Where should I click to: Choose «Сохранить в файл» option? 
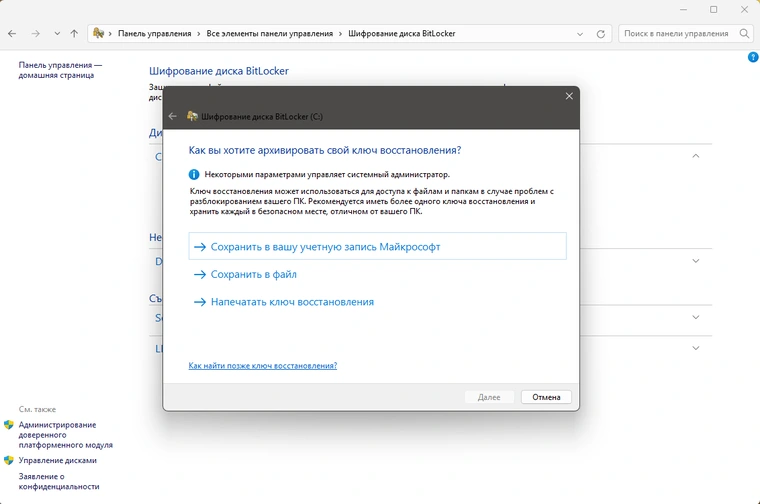pyautogui.click(x=253, y=274)
